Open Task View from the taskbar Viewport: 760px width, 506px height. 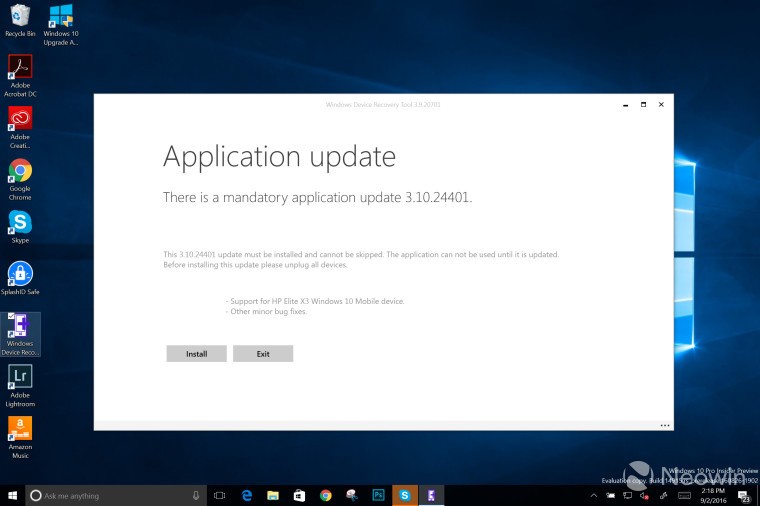pos(220,495)
